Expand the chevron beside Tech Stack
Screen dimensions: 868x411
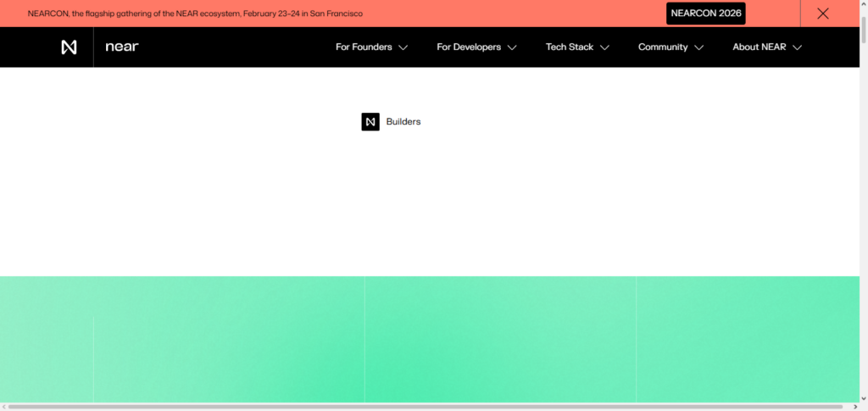pos(604,48)
